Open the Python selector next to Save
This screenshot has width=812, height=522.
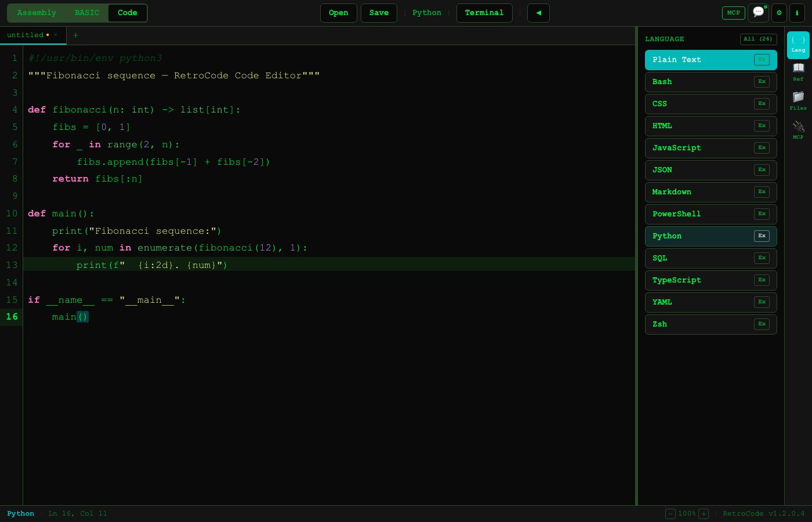[x=427, y=13]
